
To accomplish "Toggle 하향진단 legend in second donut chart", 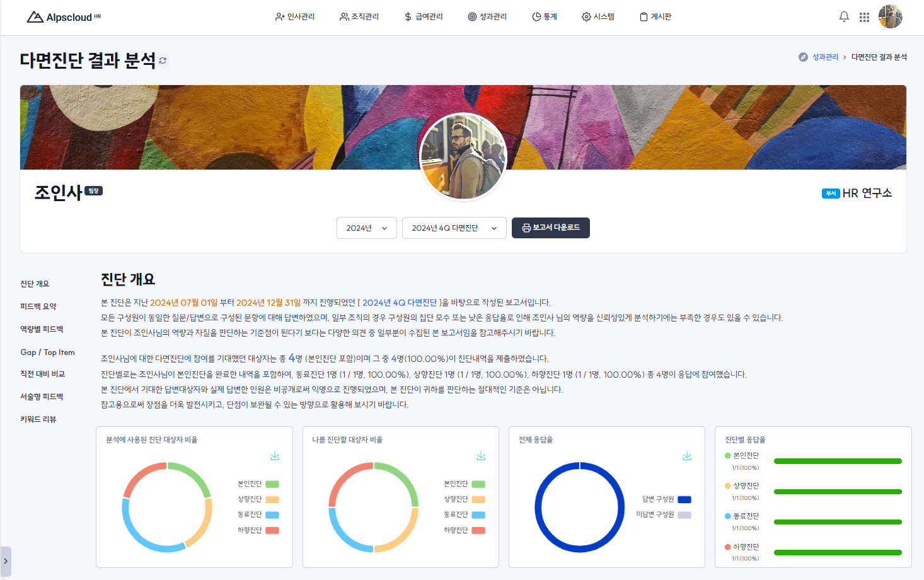I will [x=464, y=530].
